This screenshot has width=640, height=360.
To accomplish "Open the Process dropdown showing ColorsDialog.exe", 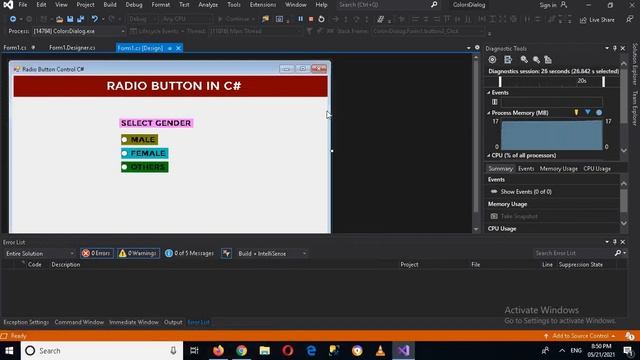I will pos(79,31).
